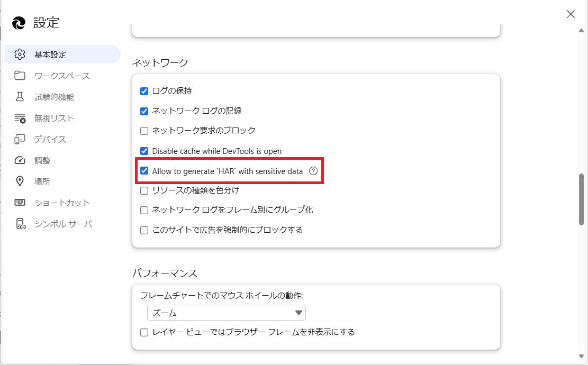Click the 無視リスト list icon
This screenshot has width=588, height=365.
pyautogui.click(x=20, y=118)
